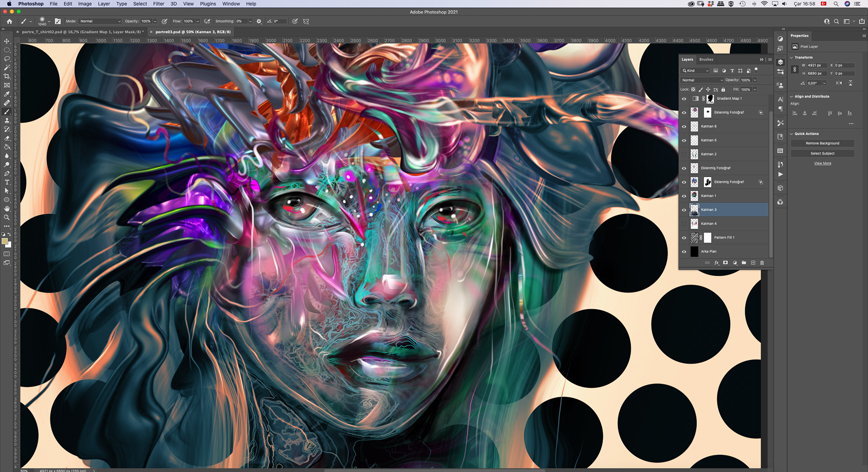868x472 pixels.
Task: Open the Image menu
Action: pos(85,4)
